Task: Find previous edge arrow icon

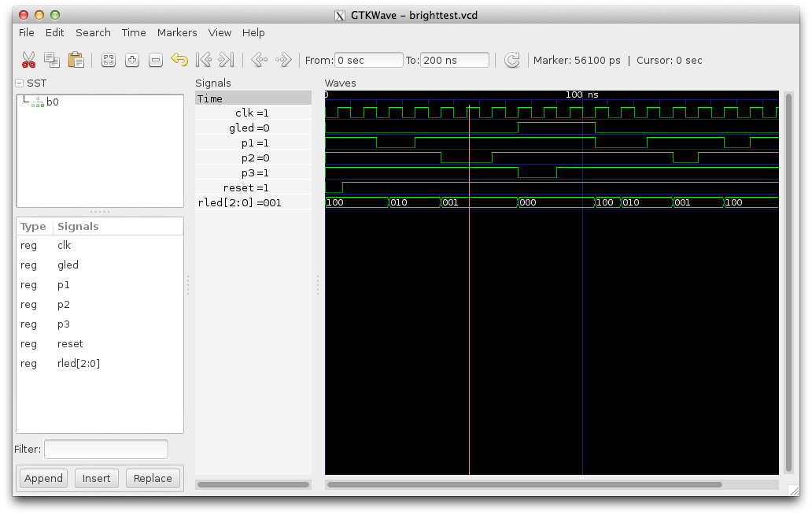Action: [x=259, y=60]
